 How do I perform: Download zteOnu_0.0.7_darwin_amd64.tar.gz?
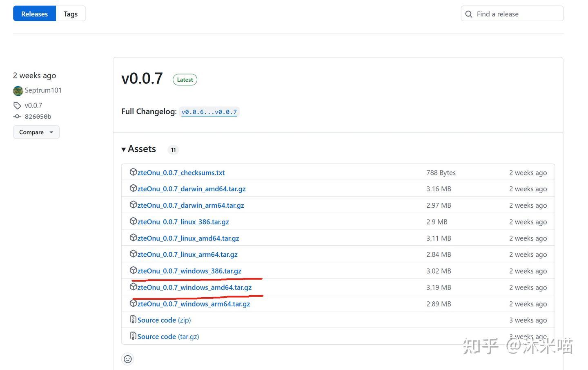(192, 189)
